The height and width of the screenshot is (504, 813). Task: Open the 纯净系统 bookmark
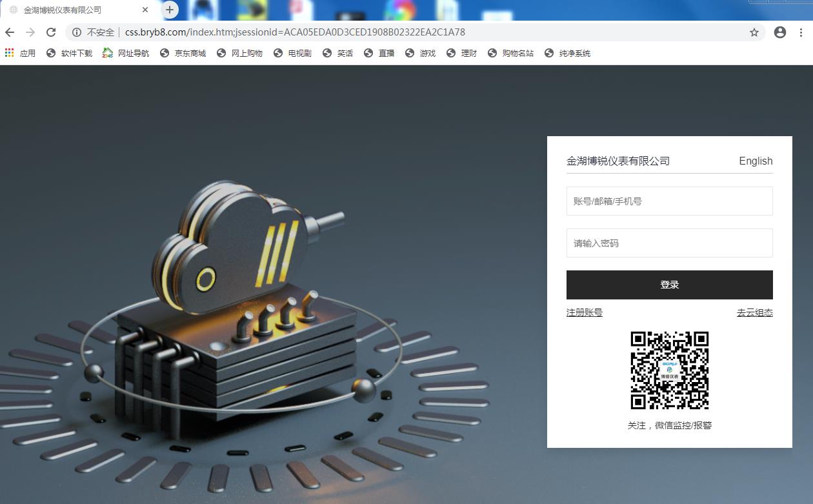pyautogui.click(x=567, y=53)
